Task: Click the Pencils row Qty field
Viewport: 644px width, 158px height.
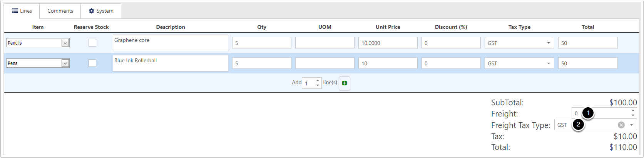Action: coord(262,43)
